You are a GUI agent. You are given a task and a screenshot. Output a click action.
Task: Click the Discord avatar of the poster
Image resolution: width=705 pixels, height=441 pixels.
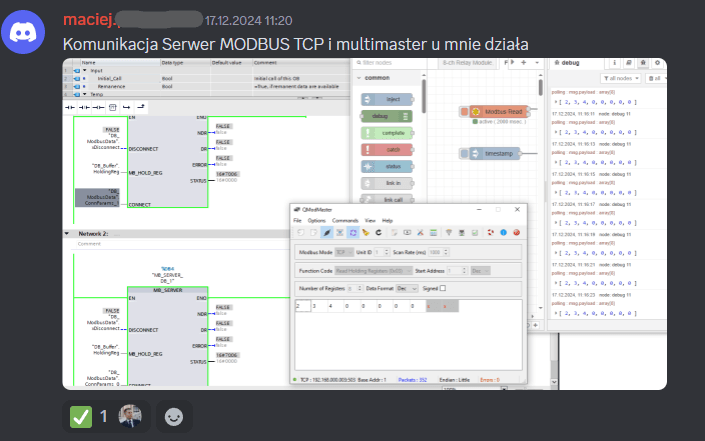click(31, 33)
